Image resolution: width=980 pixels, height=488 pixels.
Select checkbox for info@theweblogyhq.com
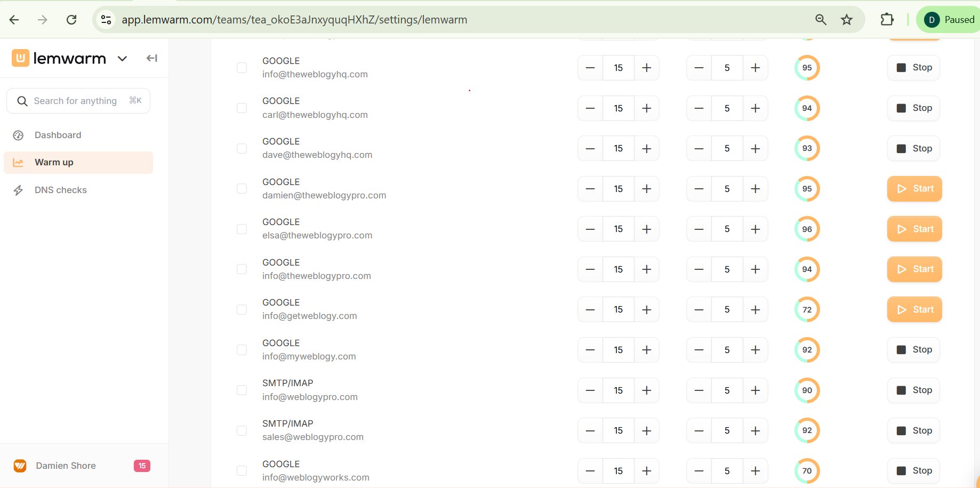[x=242, y=68]
